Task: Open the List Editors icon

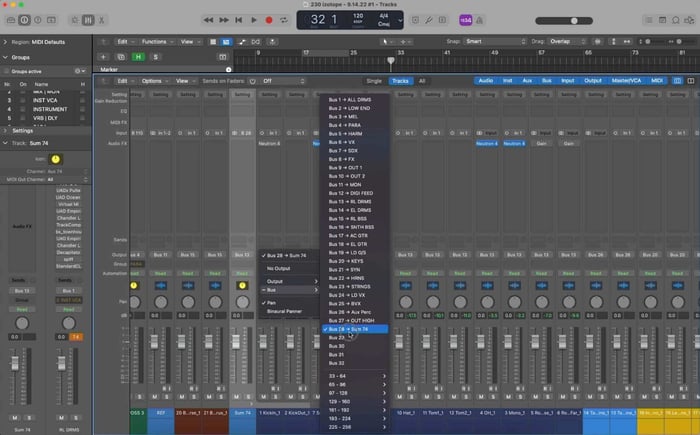Action: pos(649,20)
